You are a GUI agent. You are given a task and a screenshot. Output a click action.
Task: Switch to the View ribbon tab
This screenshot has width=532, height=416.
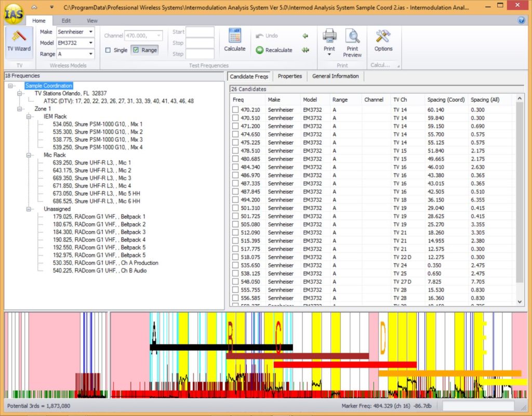pyautogui.click(x=92, y=21)
